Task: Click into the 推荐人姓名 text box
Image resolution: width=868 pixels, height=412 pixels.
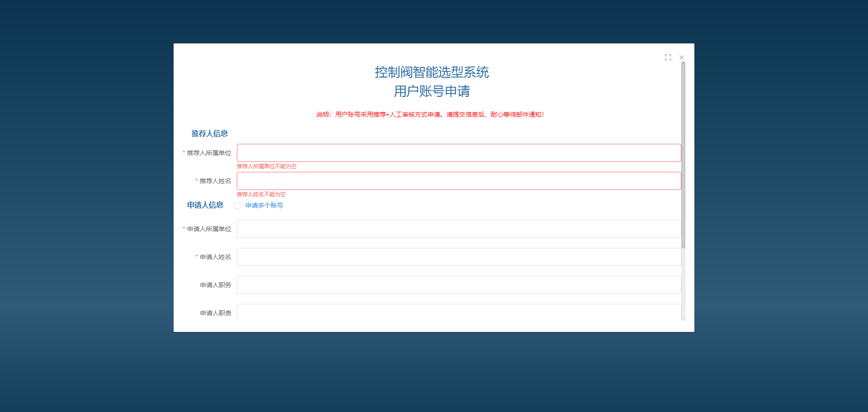Action: [458, 181]
